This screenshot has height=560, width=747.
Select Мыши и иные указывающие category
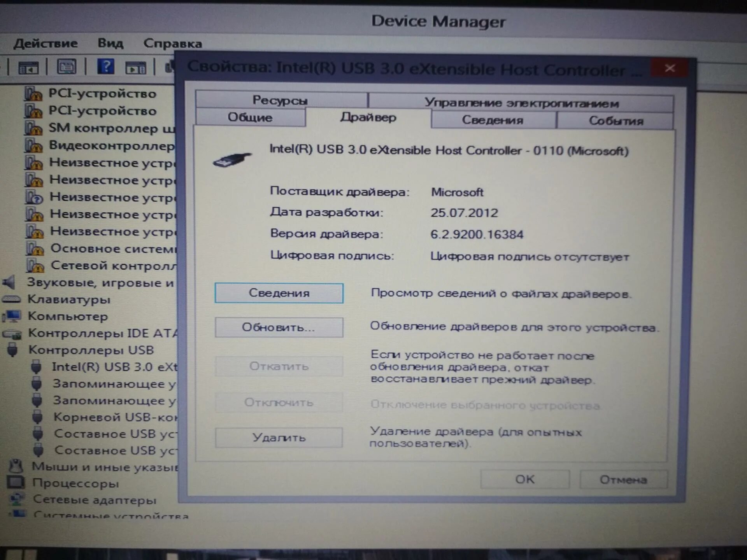click(105, 466)
